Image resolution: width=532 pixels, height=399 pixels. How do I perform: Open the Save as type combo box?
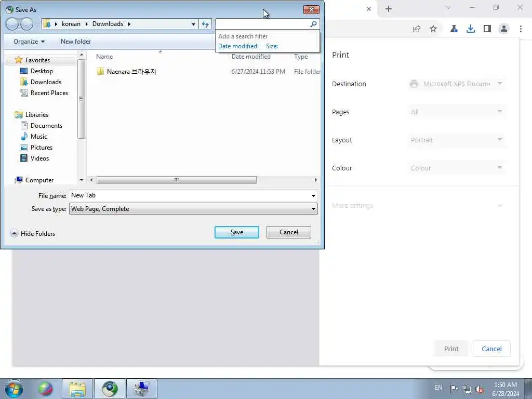tap(193, 209)
